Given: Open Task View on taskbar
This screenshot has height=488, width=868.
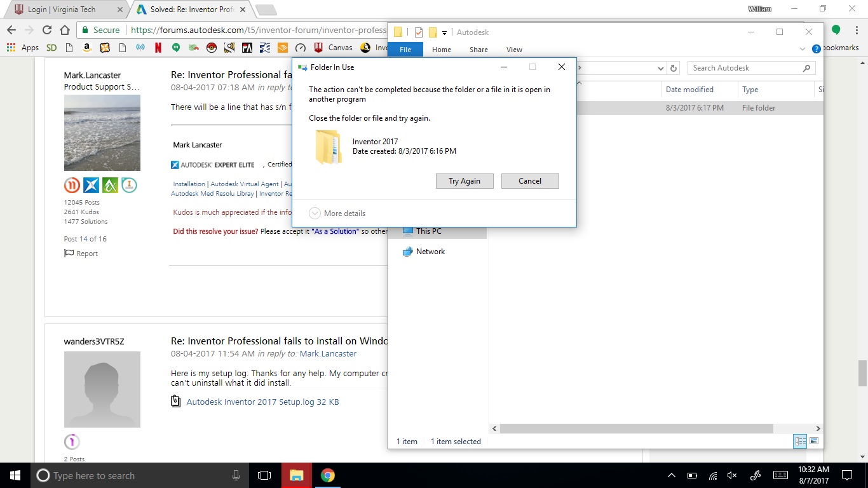Looking at the screenshot, I should point(264,475).
